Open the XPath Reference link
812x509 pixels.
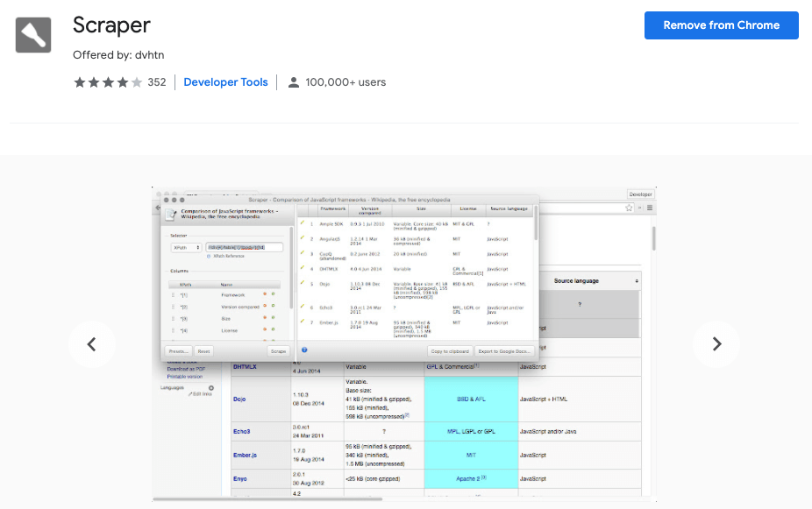(x=228, y=256)
